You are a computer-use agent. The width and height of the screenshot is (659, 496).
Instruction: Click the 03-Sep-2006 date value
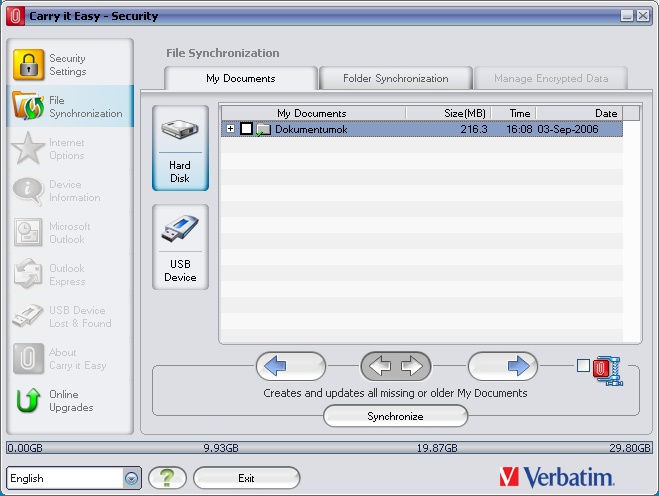[568, 129]
